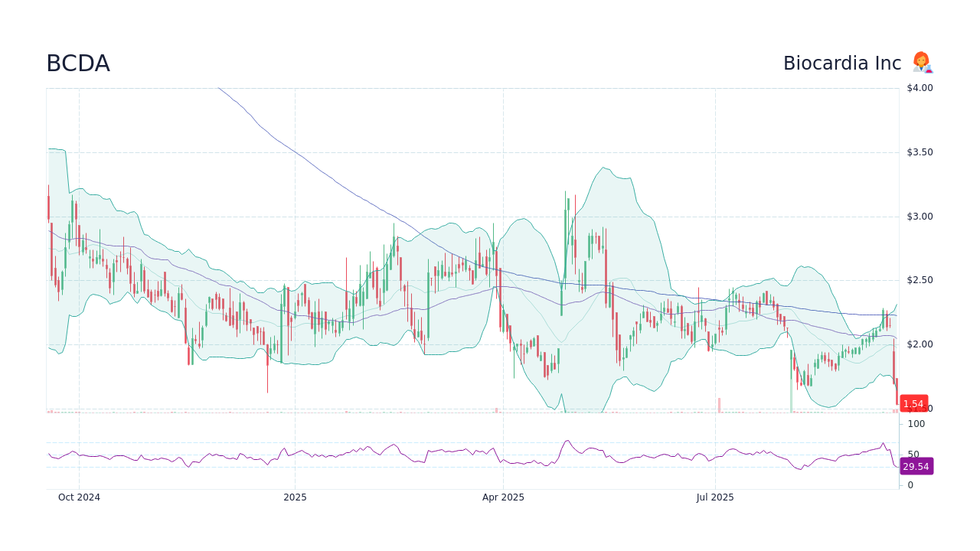
Task: Click the purple 29.54 RSI badge
Action: click(x=916, y=466)
